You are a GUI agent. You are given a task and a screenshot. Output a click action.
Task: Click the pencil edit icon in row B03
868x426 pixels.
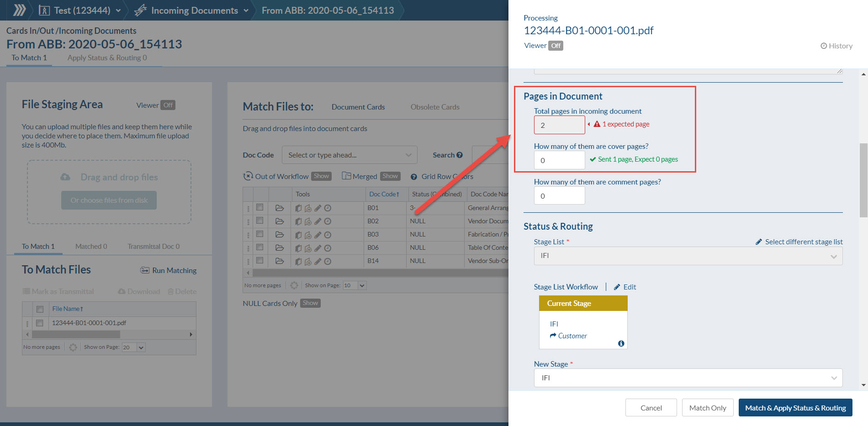click(318, 234)
